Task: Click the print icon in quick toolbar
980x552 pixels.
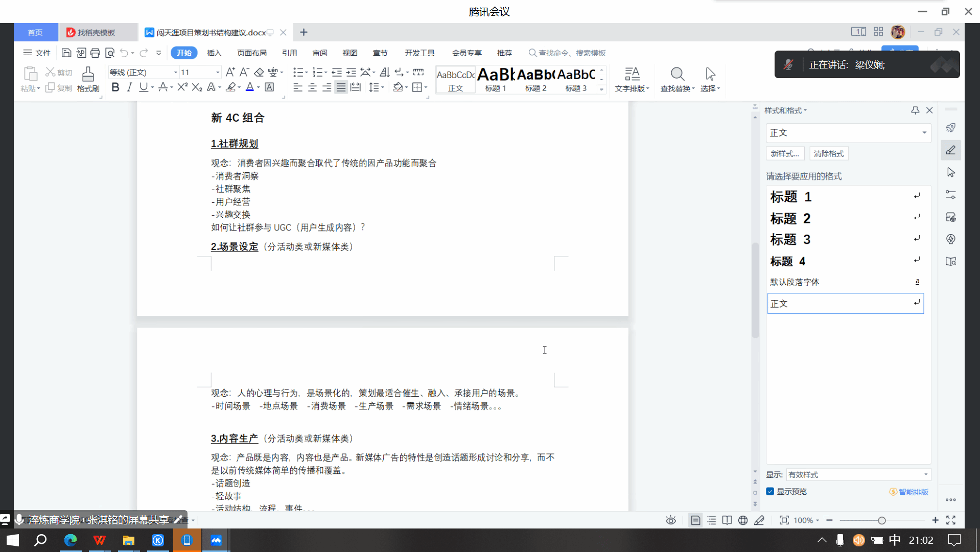Action: 95,53
